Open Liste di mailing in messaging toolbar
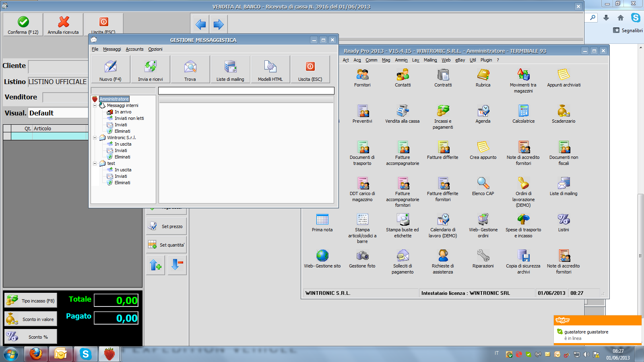This screenshot has width=644, height=362. (x=230, y=70)
